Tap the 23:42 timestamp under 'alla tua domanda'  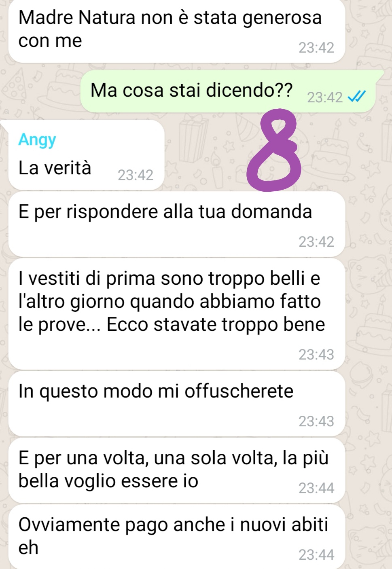point(316,242)
